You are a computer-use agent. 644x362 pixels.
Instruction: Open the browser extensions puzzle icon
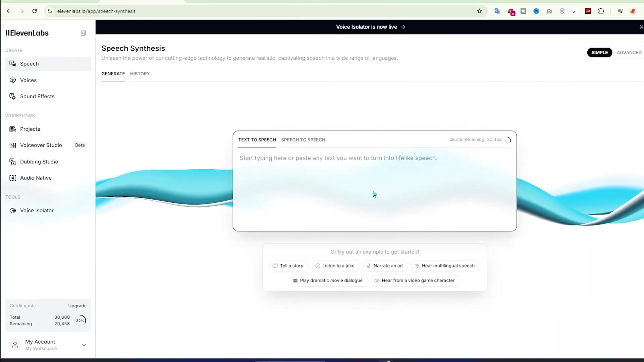[x=601, y=11]
